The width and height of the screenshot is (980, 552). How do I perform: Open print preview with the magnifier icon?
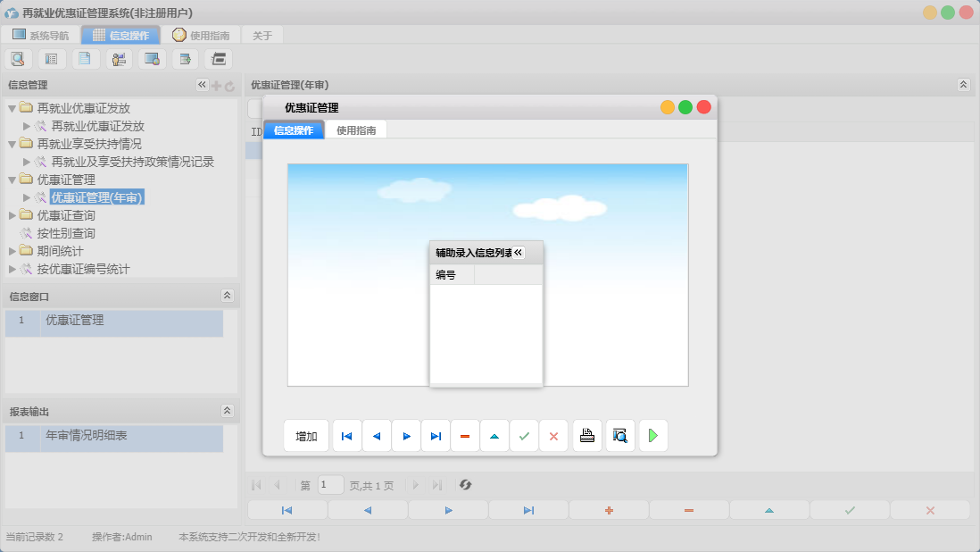(x=620, y=436)
